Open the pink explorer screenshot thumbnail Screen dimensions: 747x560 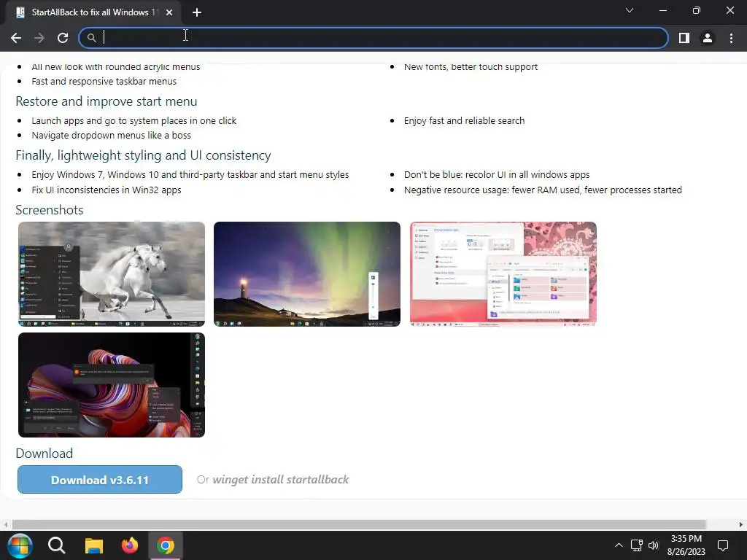tap(503, 274)
